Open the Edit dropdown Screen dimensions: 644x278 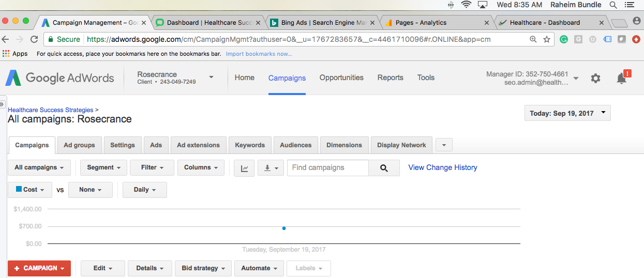pyautogui.click(x=103, y=268)
